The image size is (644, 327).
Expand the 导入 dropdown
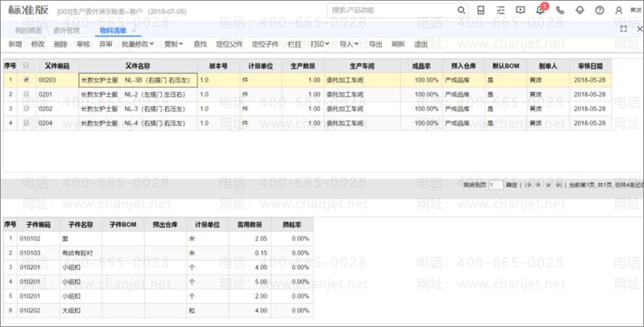point(349,44)
